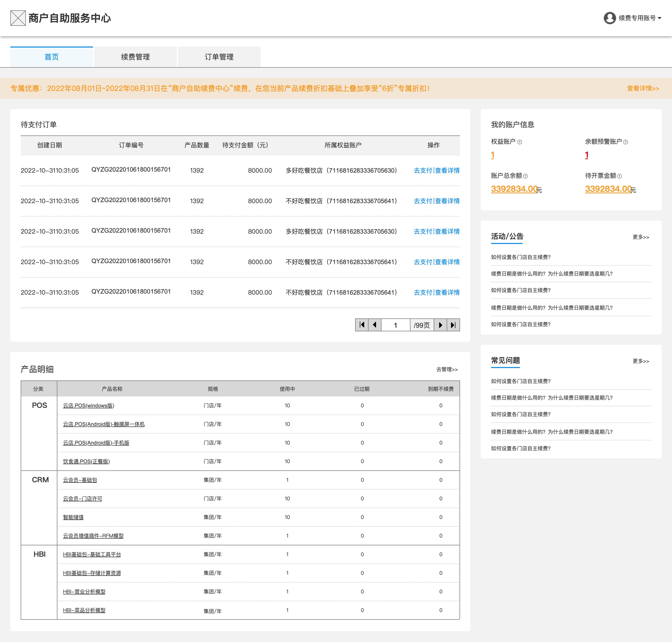Open product HBI基础包-基础工具平台
Image resolution: width=672 pixels, height=642 pixels.
tap(92, 554)
